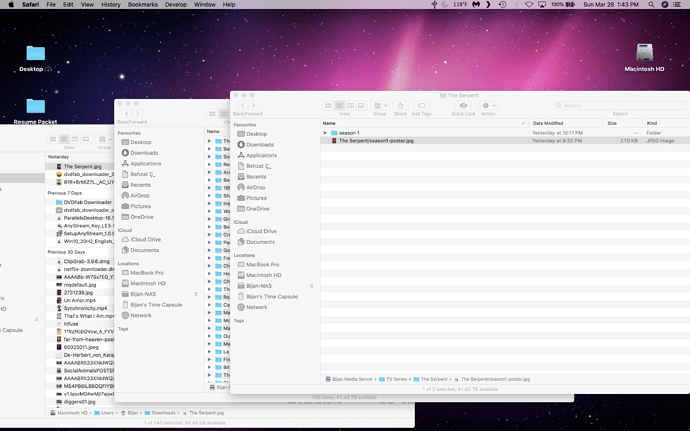
Task: Open the Develop menu
Action: click(x=176, y=4)
